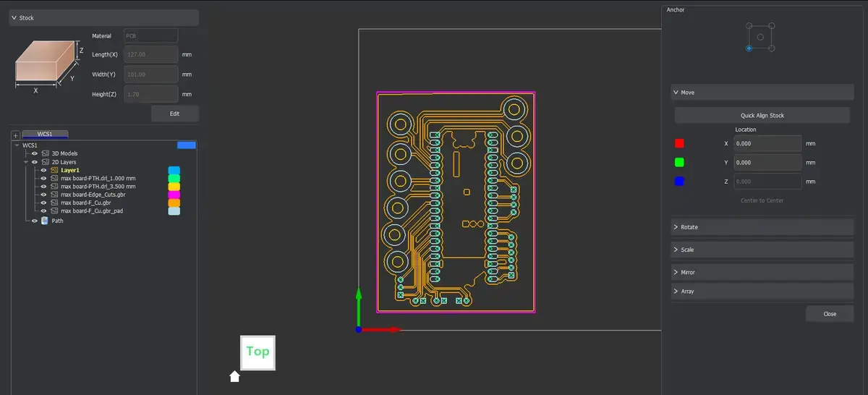Toggle visibility of max board-F_Cu.gbr
Image resolution: width=868 pixels, height=395 pixels.
coord(43,203)
